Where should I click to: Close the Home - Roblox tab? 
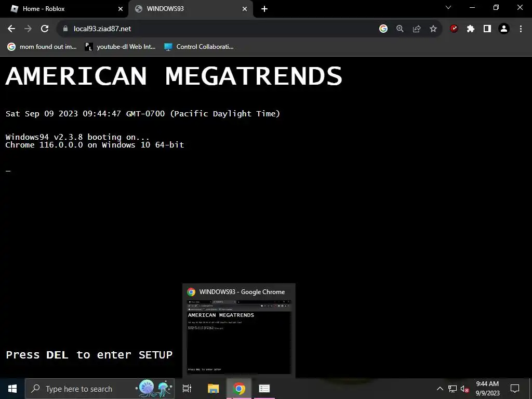coord(121,9)
